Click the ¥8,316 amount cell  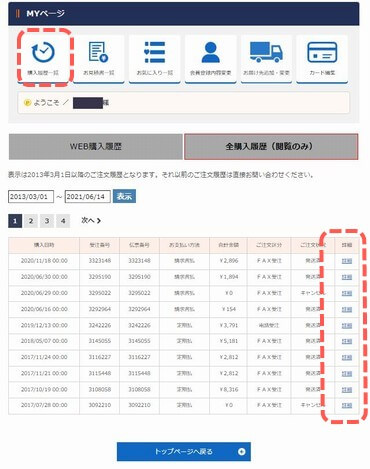point(229,389)
